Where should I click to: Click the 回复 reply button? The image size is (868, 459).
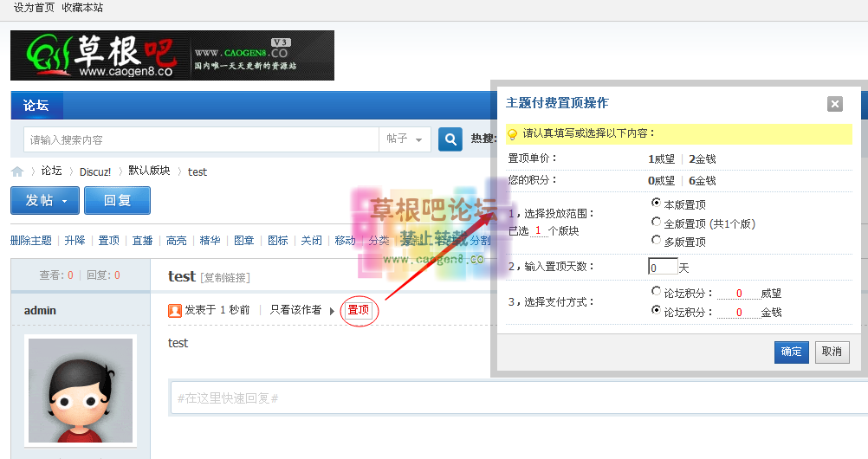(117, 200)
